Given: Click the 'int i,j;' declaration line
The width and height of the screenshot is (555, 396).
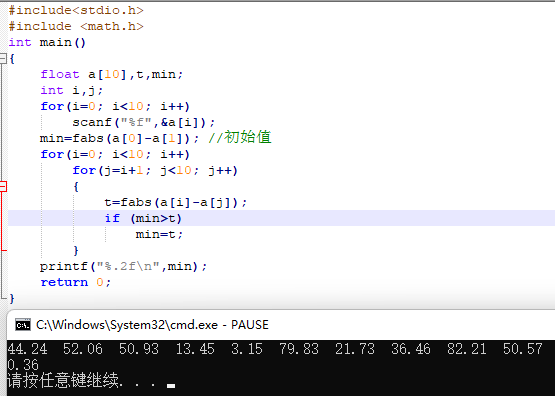Looking at the screenshot, I should pos(71,90).
